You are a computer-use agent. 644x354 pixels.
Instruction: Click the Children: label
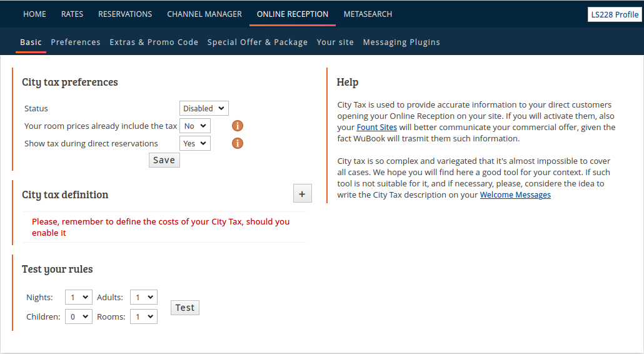tap(43, 316)
